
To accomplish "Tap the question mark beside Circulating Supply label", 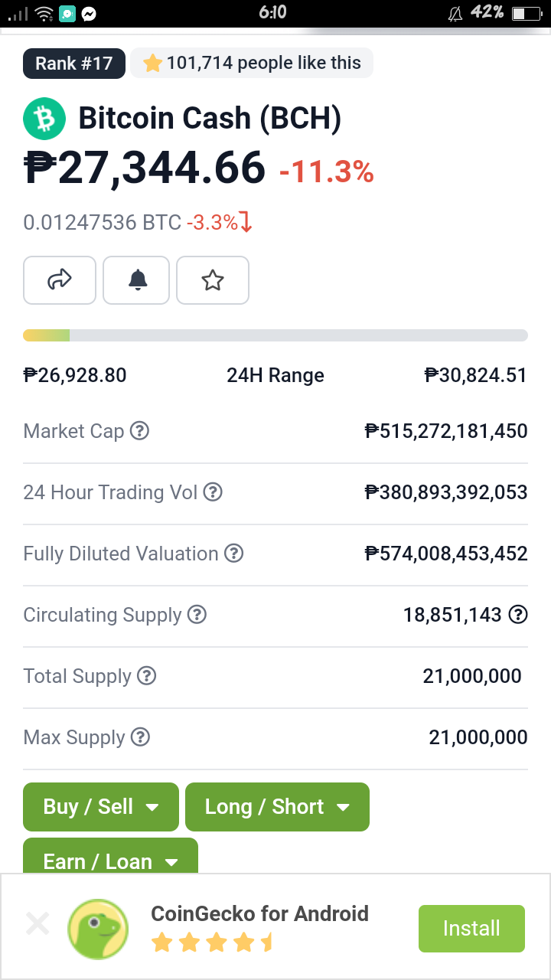I will click(x=197, y=615).
